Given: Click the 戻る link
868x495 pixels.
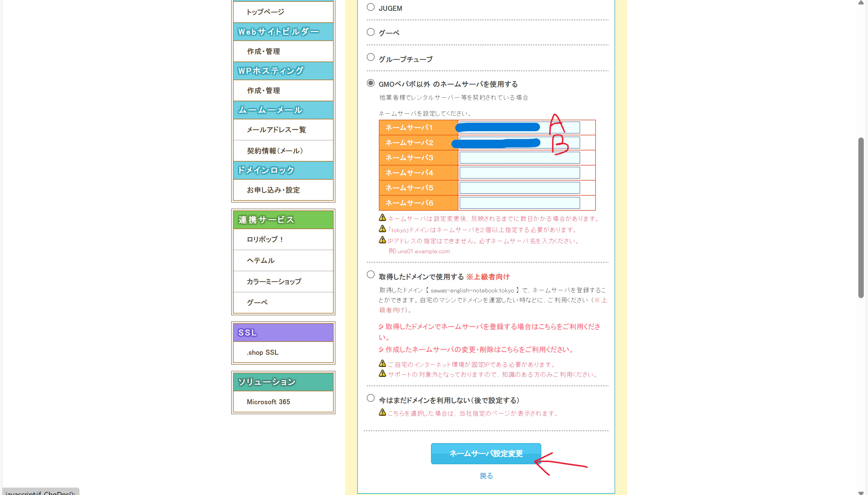Looking at the screenshot, I should 486,476.
